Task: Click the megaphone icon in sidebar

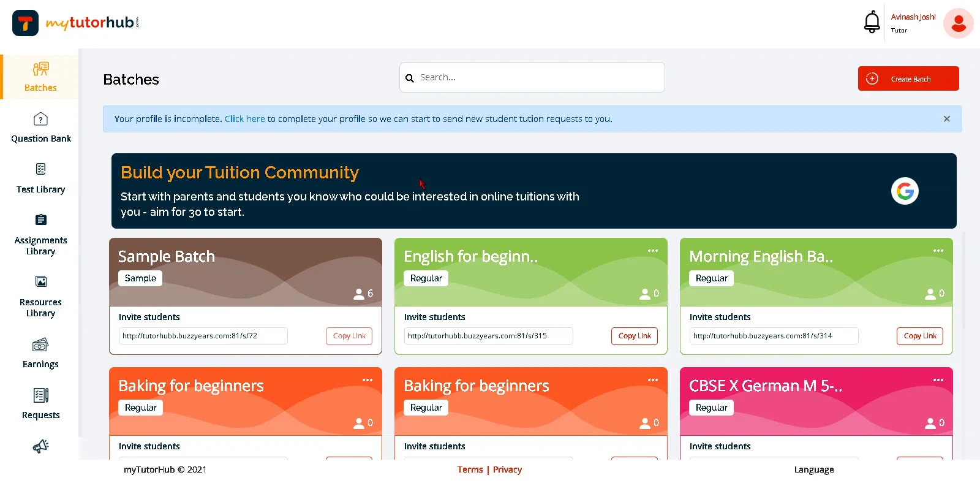Action: point(40,446)
